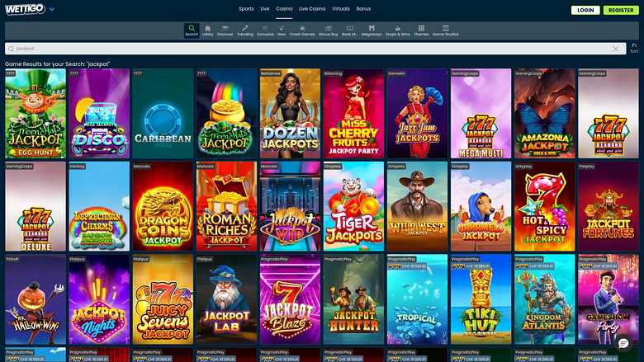Viewport: 644px width, 362px height.
Task: Open Tiki Hut Megaways game
Action: pos(481,299)
